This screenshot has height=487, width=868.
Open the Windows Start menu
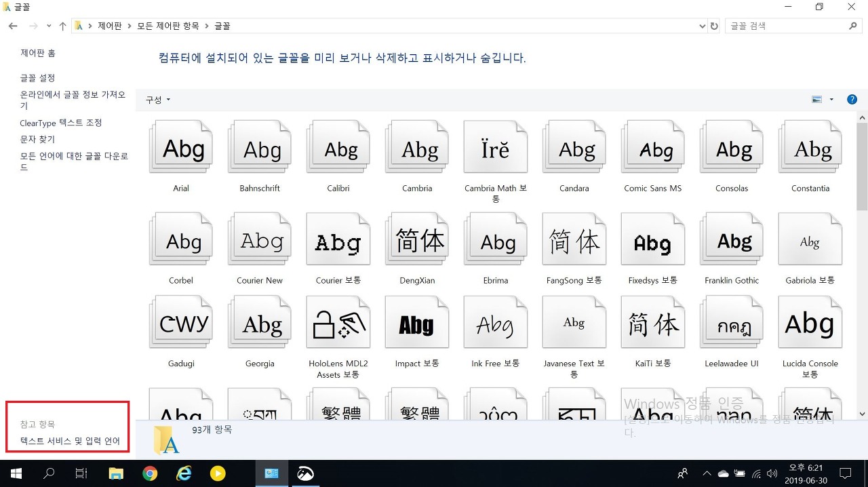(16, 473)
